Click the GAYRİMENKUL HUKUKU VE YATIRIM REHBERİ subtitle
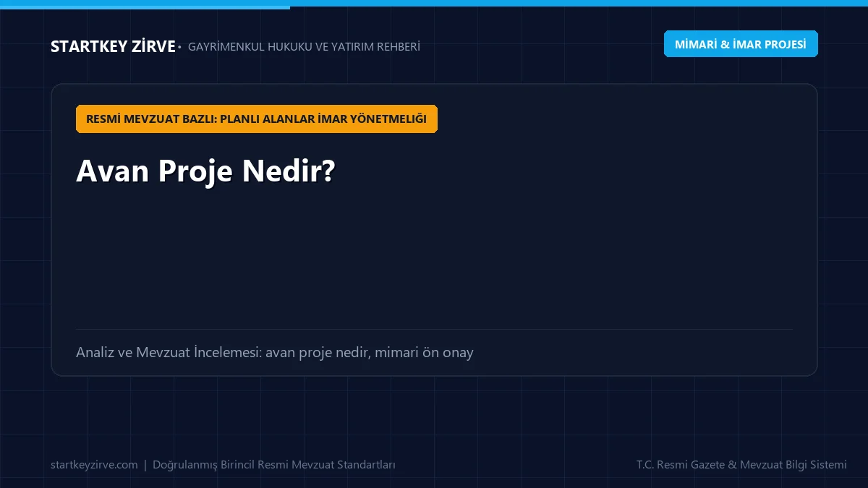The width and height of the screenshot is (868, 488). (x=304, y=47)
